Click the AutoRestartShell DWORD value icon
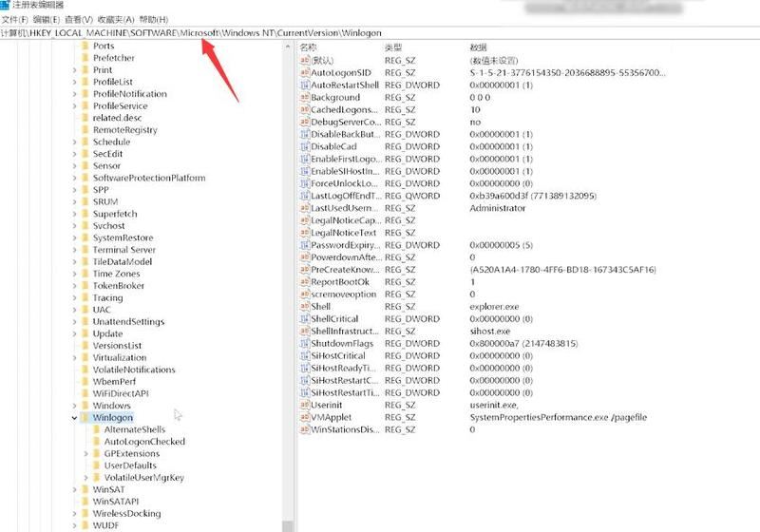760x532 pixels. tap(304, 85)
